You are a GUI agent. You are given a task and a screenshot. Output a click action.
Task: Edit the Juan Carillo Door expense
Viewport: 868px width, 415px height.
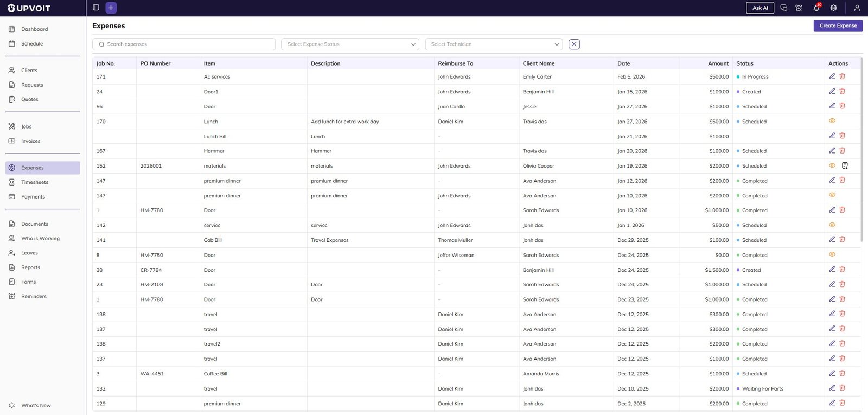832,106
